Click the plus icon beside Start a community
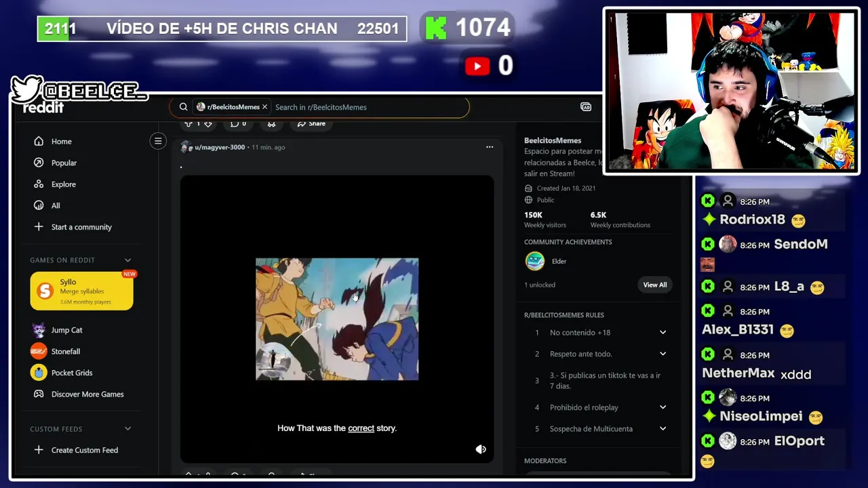The height and width of the screenshot is (488, 868). (x=39, y=227)
